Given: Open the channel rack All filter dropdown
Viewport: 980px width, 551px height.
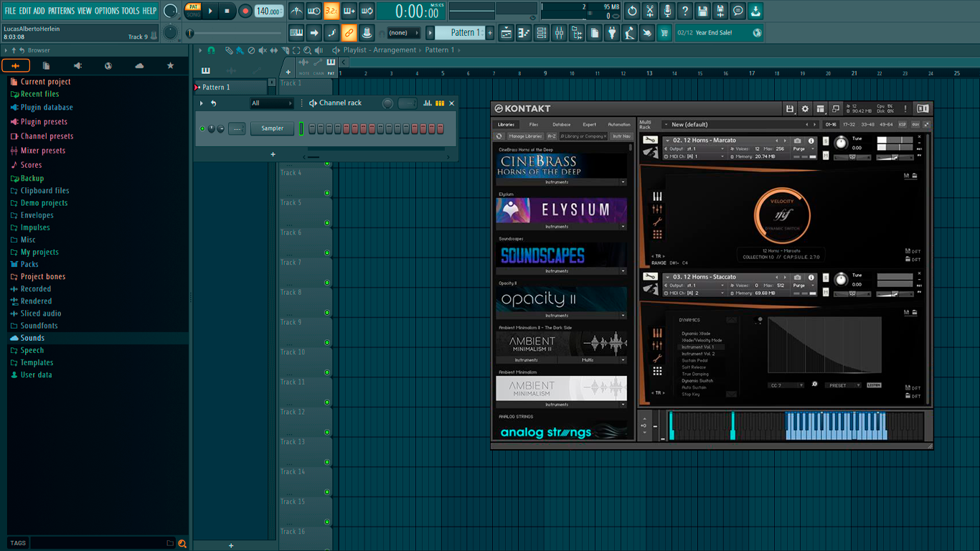Looking at the screenshot, I should coord(271,103).
